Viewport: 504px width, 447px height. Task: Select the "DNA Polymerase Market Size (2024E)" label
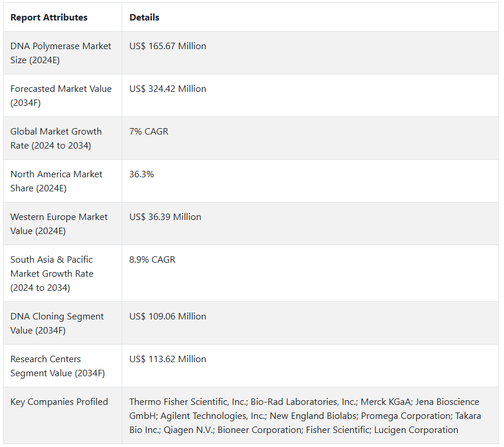click(60, 53)
